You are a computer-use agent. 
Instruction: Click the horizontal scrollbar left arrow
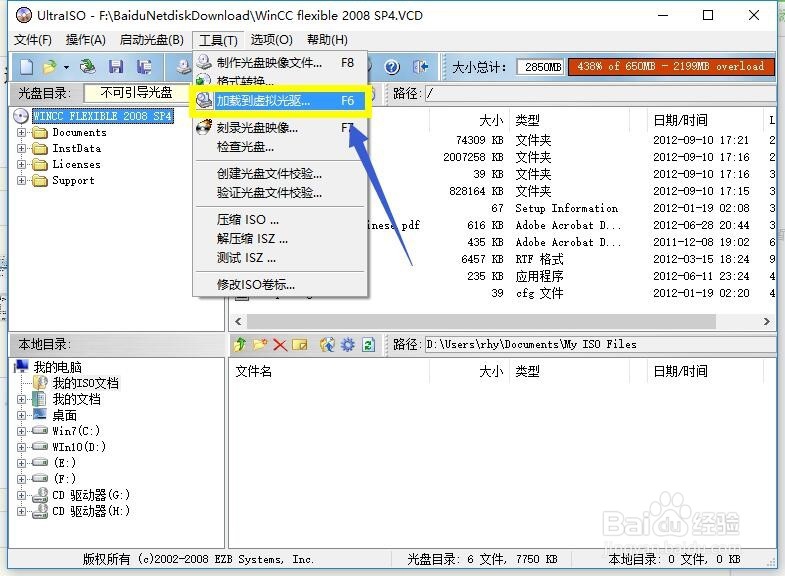238,321
